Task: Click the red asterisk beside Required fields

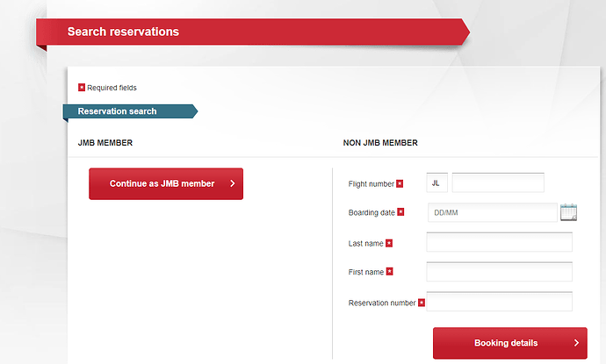Action: tap(82, 87)
